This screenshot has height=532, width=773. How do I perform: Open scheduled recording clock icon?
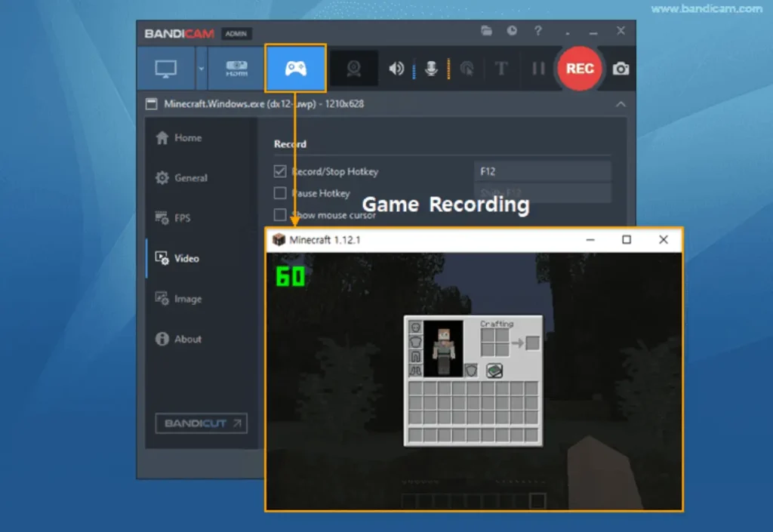pos(513,31)
